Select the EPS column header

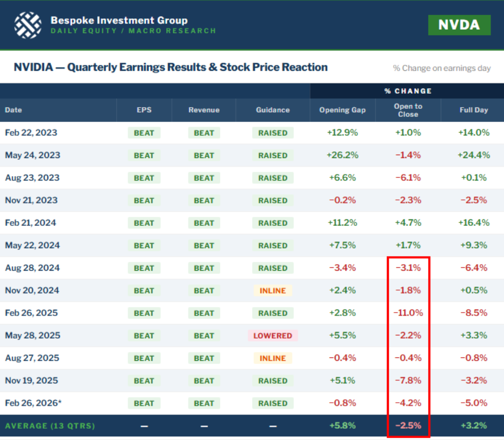pyautogui.click(x=144, y=110)
